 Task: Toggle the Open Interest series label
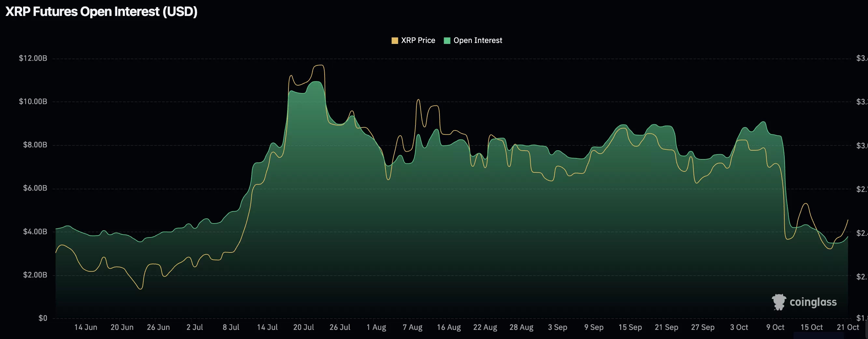point(478,40)
